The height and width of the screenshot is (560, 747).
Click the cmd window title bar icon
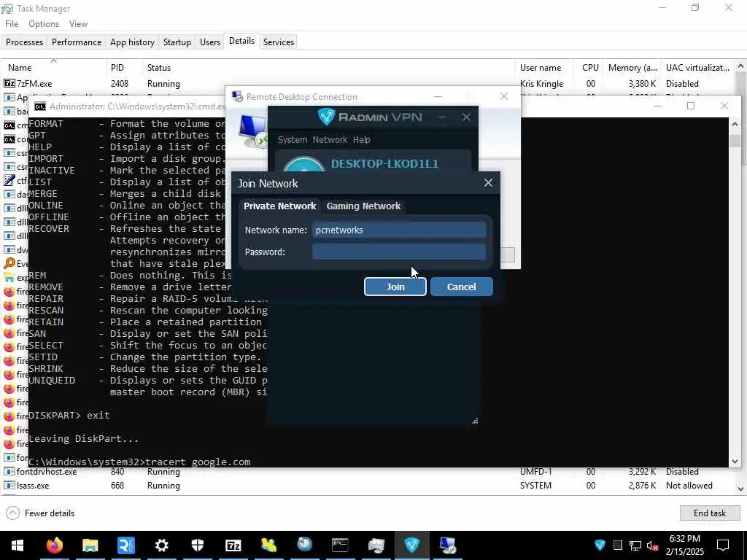40,106
